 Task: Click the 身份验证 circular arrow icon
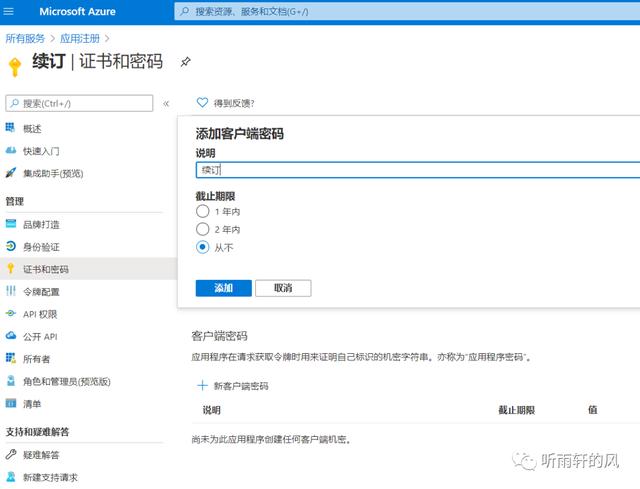pos(11,246)
